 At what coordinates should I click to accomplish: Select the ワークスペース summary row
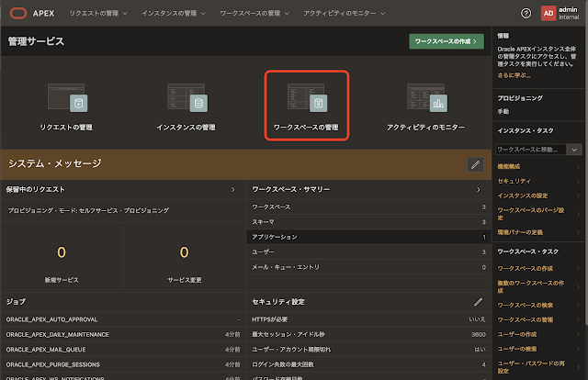[x=368, y=207]
